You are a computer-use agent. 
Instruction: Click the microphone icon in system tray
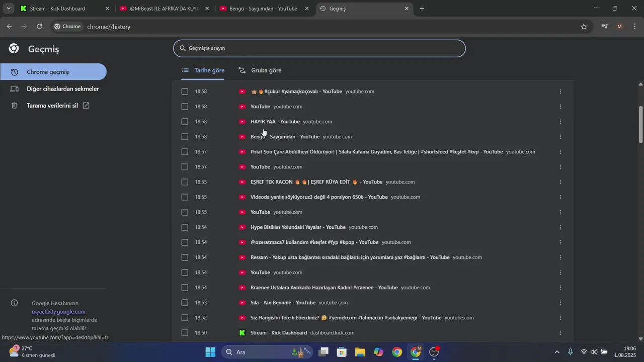tap(571, 352)
